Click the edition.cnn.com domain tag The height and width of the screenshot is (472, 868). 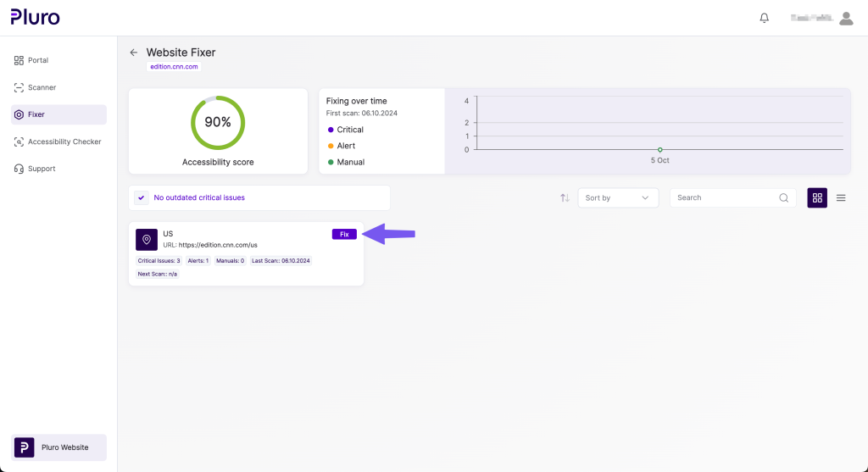pos(173,66)
